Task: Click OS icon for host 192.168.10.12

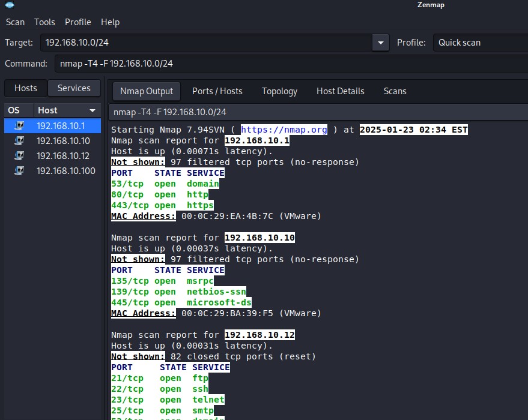Action: [x=19, y=155]
